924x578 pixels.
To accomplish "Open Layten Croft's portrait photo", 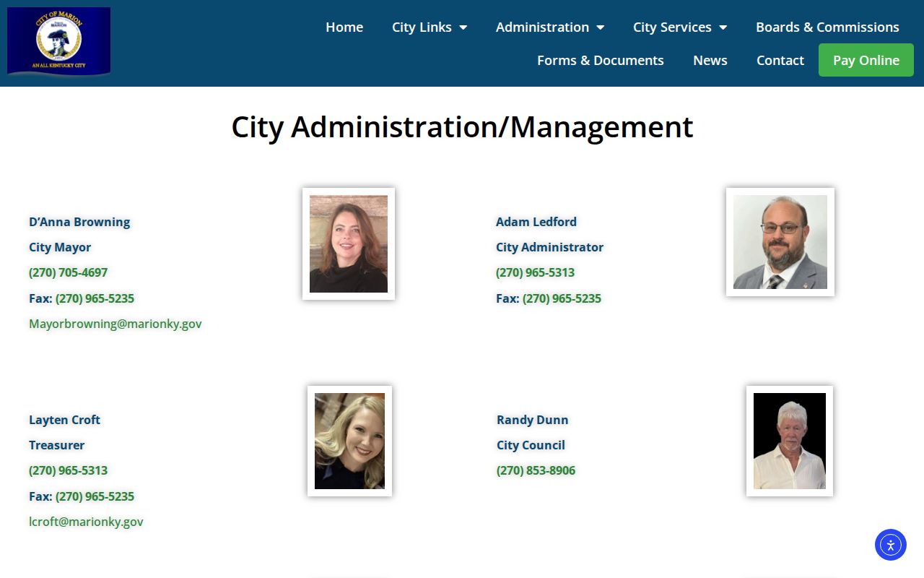I will tap(349, 441).
